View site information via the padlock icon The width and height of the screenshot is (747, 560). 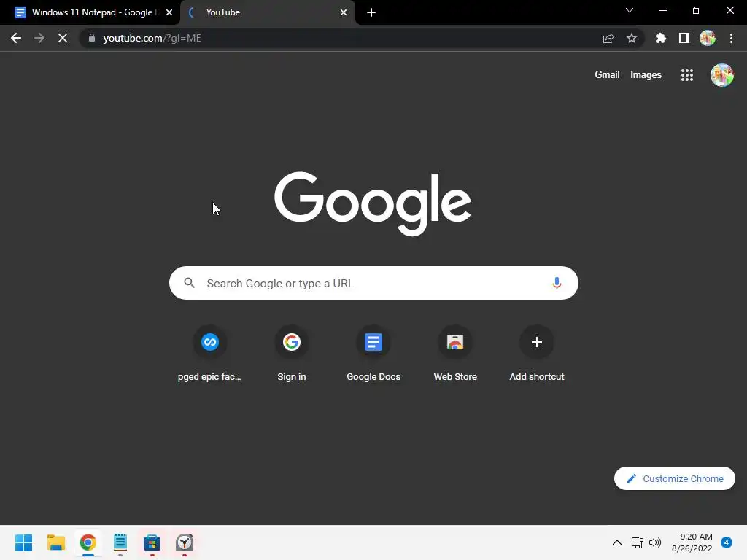tap(92, 38)
